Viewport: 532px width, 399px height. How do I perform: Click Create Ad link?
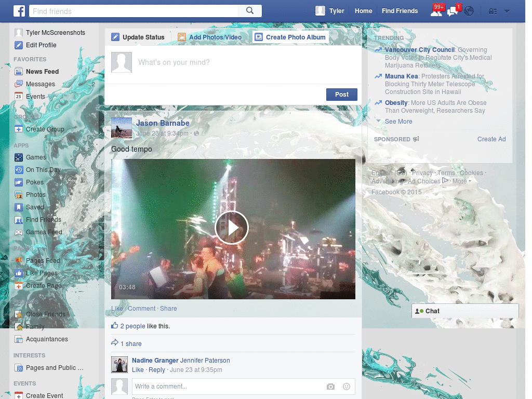[491, 139]
